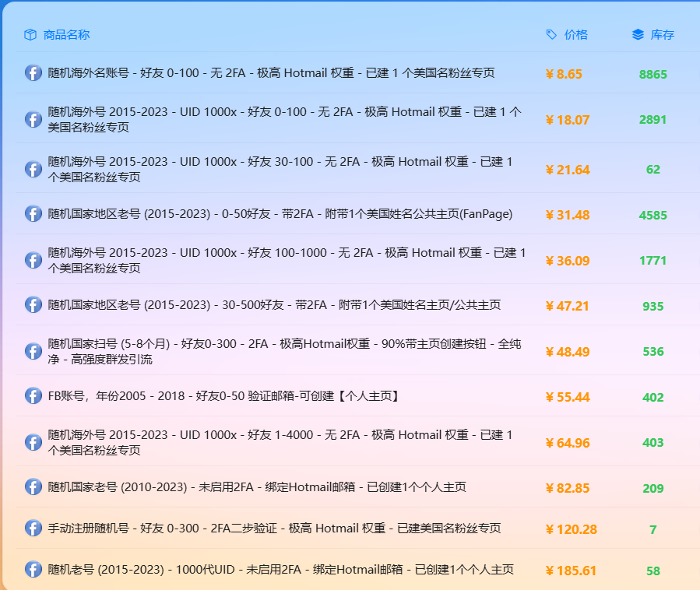Click the price ¥ 120.28
Image resolution: width=700 pixels, height=590 pixels.
(572, 529)
